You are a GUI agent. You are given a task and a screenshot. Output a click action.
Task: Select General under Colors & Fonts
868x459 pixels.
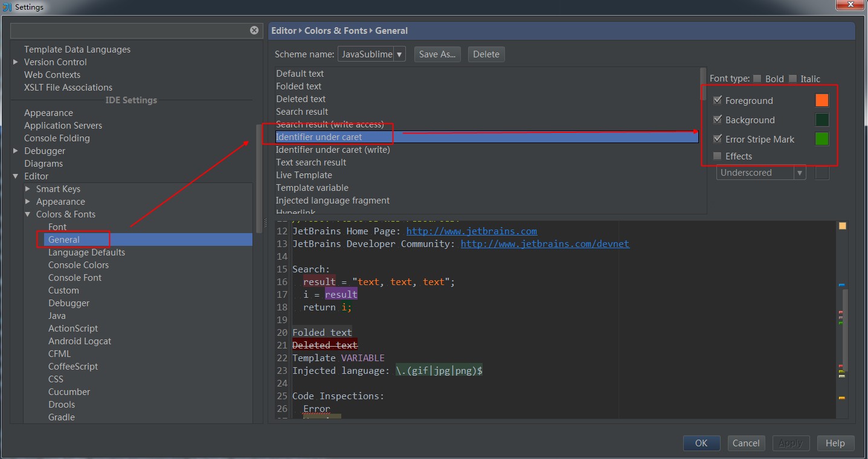[64, 239]
